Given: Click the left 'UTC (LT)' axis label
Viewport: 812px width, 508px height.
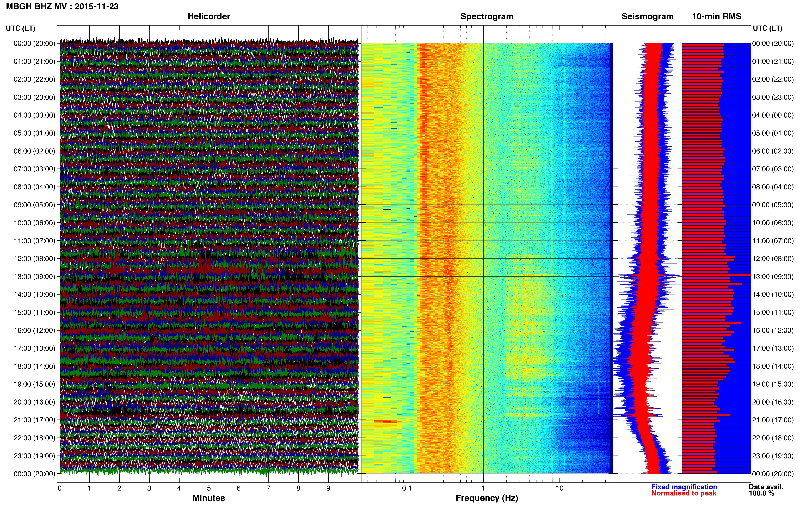Looking at the screenshot, I should tap(21, 28).
